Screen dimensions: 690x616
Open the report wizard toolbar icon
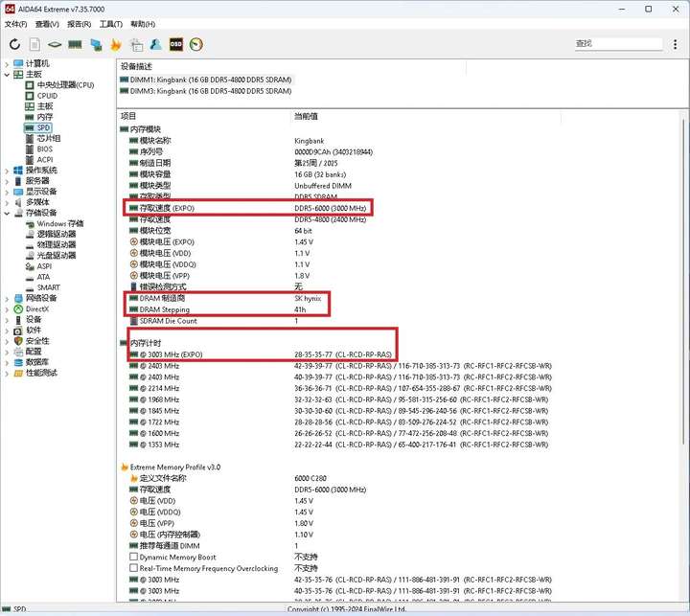pos(136,44)
